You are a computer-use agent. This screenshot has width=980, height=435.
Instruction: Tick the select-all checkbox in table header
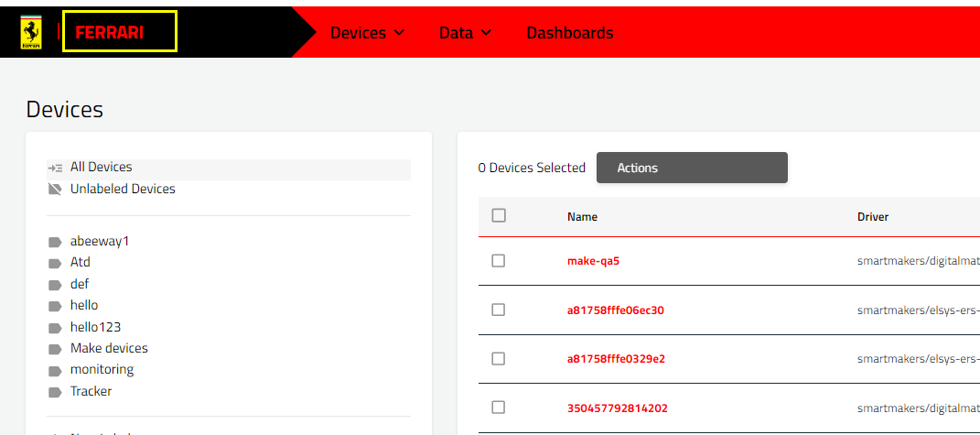[x=499, y=215]
